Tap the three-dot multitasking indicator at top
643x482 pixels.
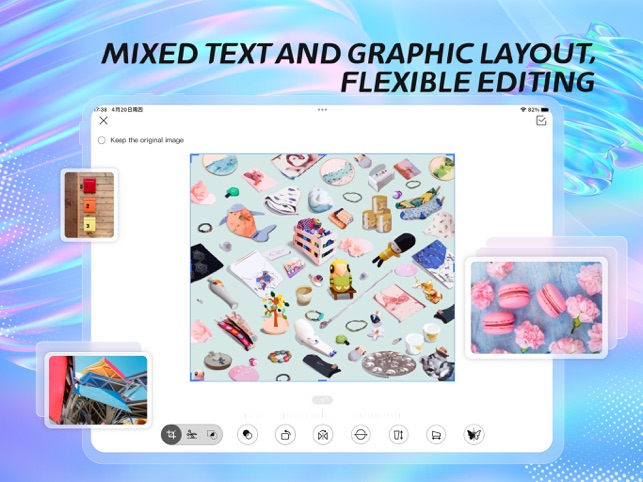point(322,110)
